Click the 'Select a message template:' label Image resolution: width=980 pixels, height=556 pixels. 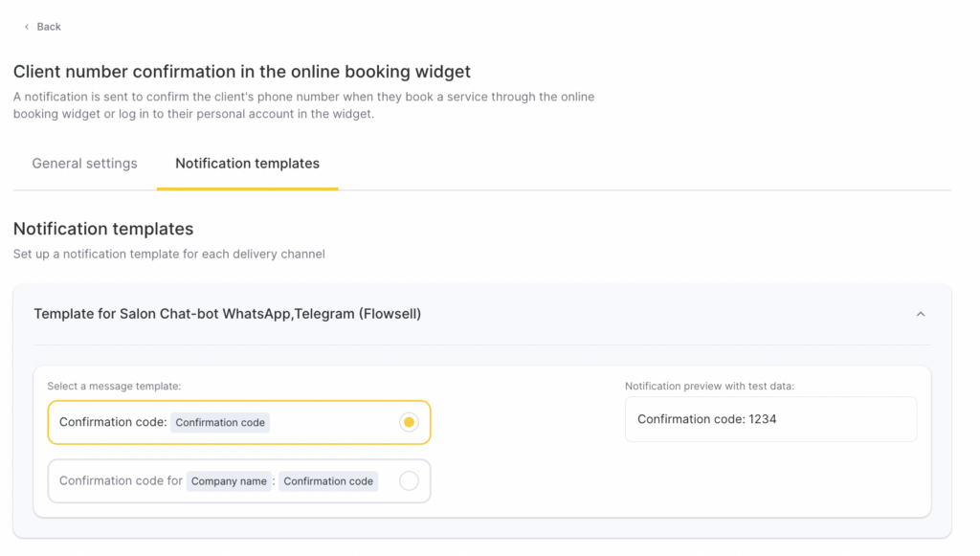click(114, 386)
